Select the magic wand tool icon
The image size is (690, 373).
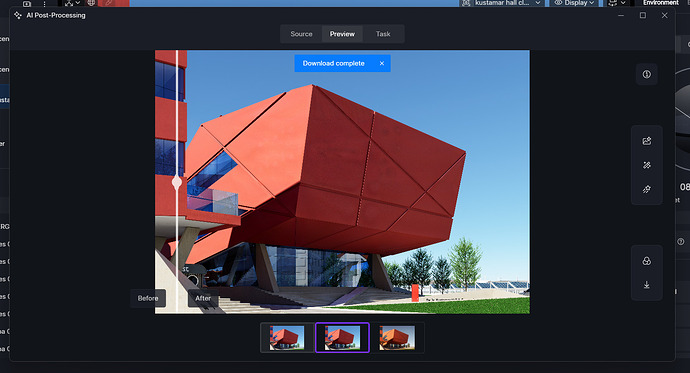646,165
